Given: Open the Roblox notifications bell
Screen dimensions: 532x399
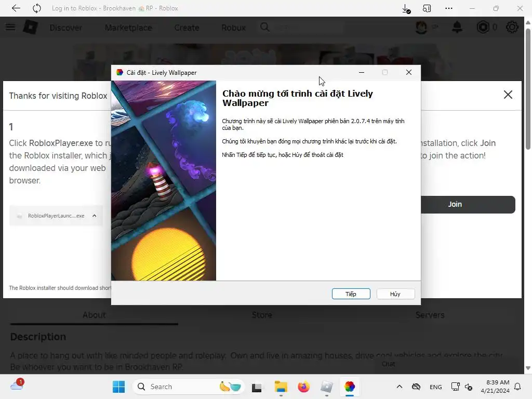Looking at the screenshot, I should (457, 27).
